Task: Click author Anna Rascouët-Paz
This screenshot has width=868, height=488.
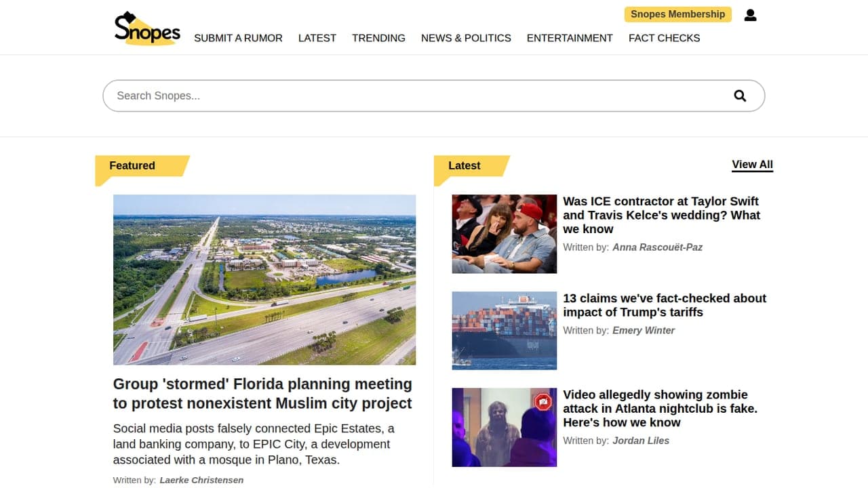Action: pyautogui.click(x=657, y=247)
